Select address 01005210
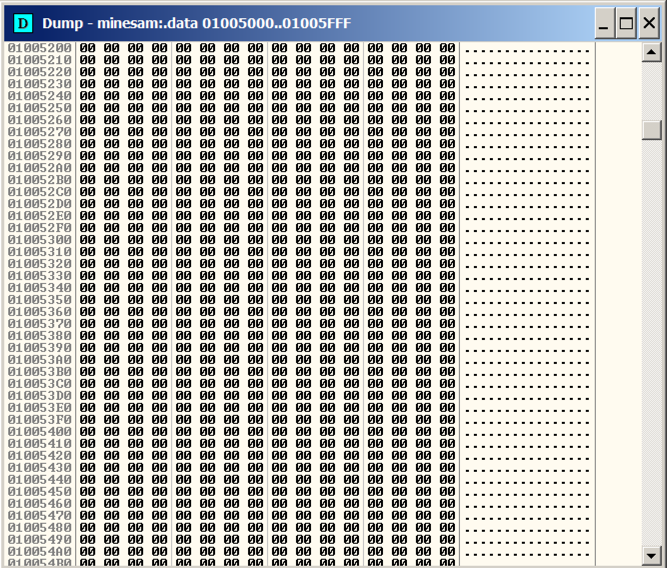Image resolution: width=667 pixels, height=568 pixels. (x=40, y=60)
